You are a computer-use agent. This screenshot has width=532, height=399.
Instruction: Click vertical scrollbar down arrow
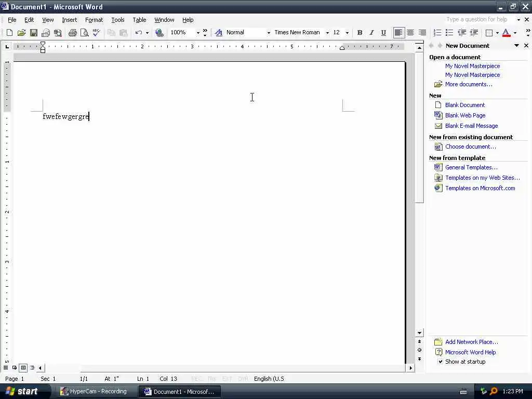(x=419, y=333)
